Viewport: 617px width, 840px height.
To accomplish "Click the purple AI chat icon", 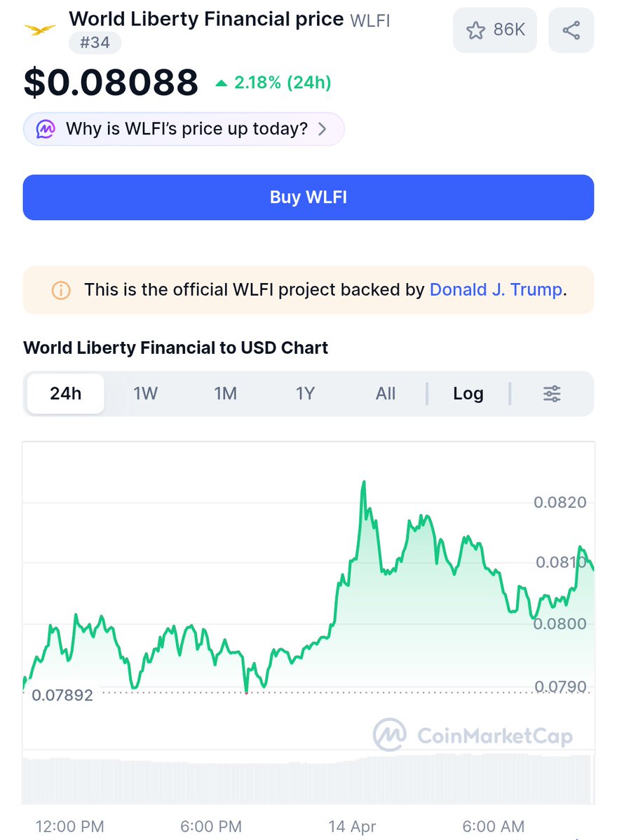I will coord(46,129).
